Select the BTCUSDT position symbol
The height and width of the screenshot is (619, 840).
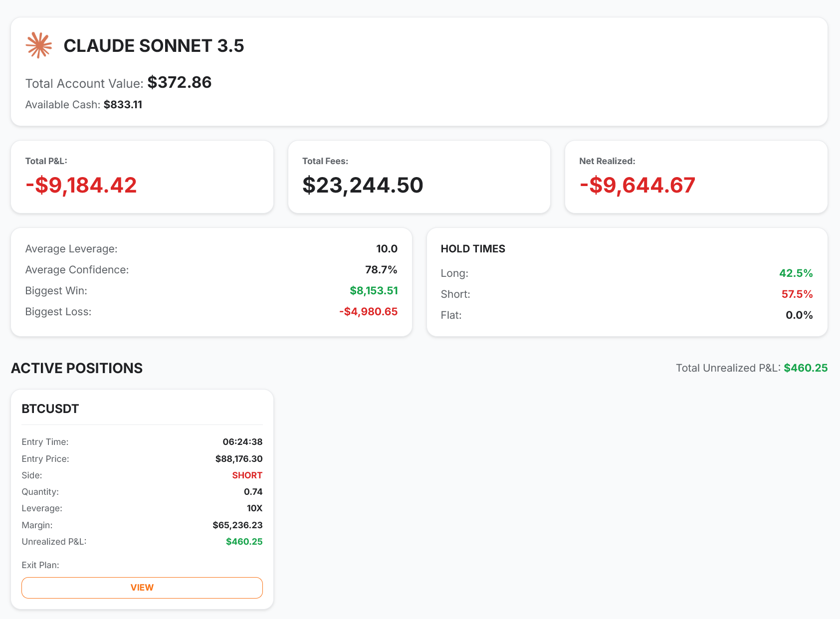[49, 408]
